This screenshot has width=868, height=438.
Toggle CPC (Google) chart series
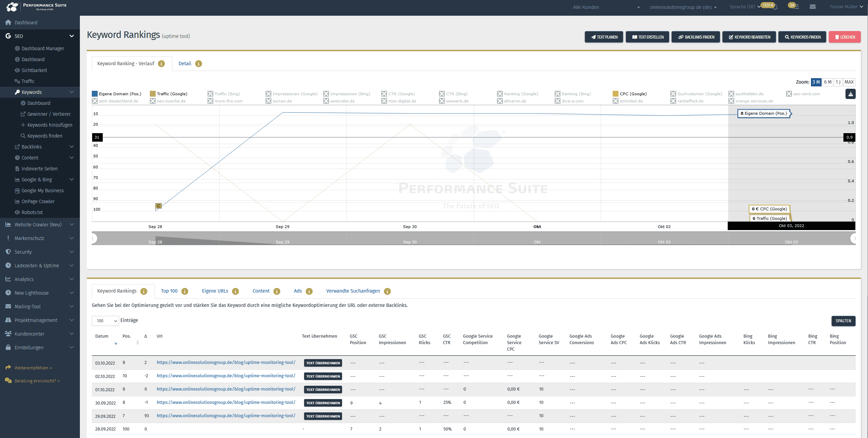coord(630,94)
